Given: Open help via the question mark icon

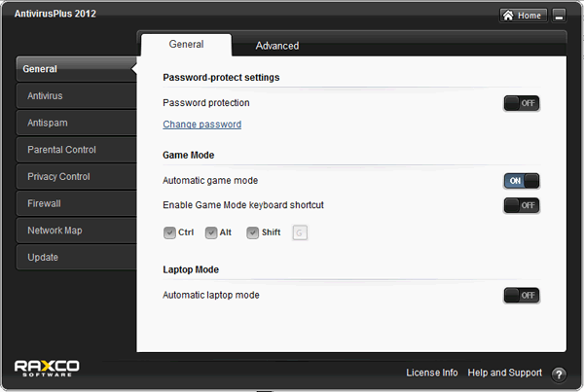Looking at the screenshot, I should point(559,374).
